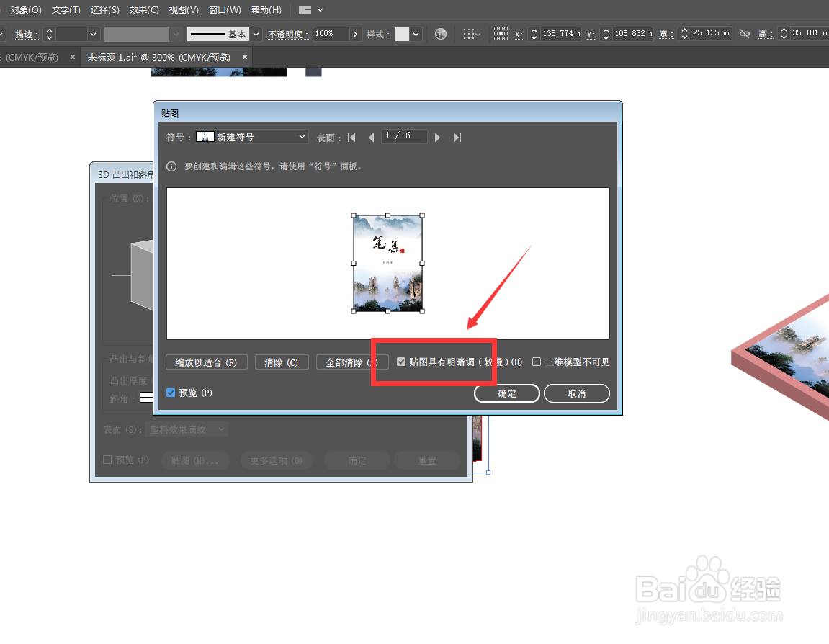829x644 pixels.
Task: Open the 选择(S) menu
Action: 104,10
